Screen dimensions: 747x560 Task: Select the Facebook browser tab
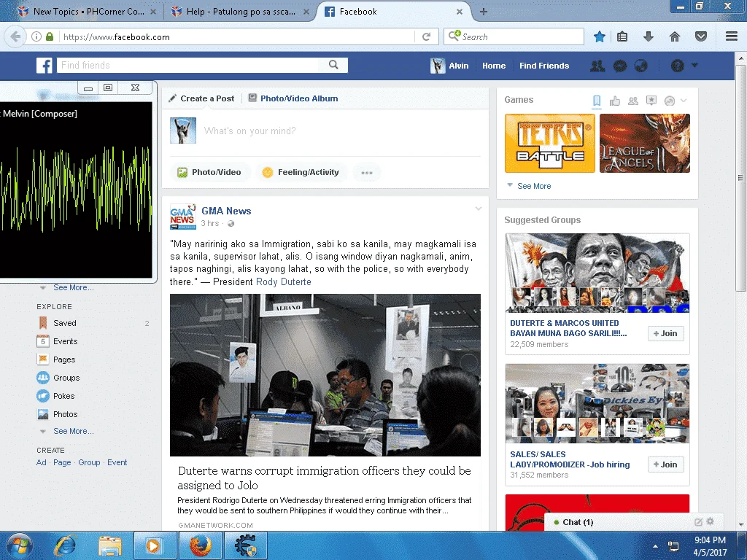click(x=393, y=12)
